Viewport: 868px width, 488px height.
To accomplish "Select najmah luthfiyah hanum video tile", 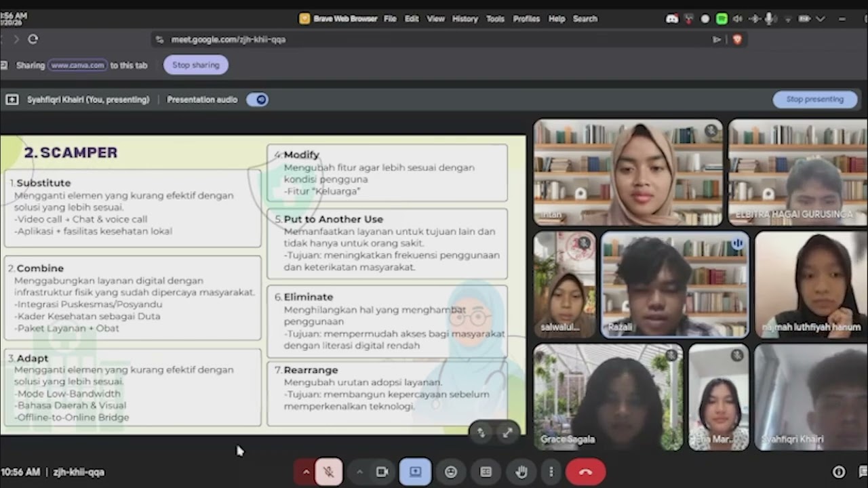I will click(x=812, y=285).
